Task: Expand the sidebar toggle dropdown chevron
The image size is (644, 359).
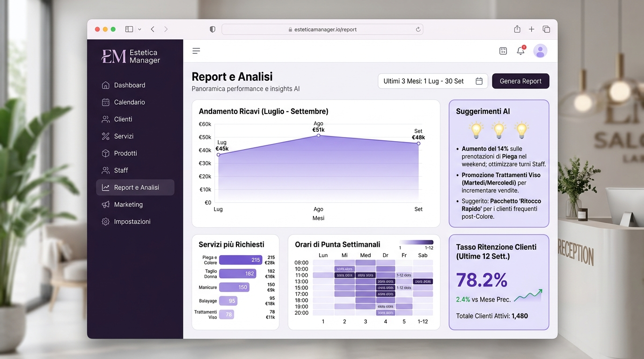Action: 139,29
